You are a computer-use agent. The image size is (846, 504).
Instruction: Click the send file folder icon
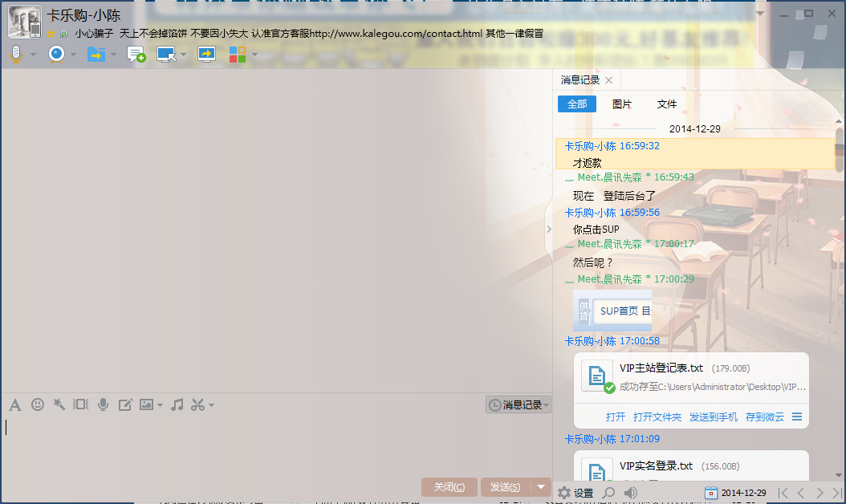[x=96, y=54]
